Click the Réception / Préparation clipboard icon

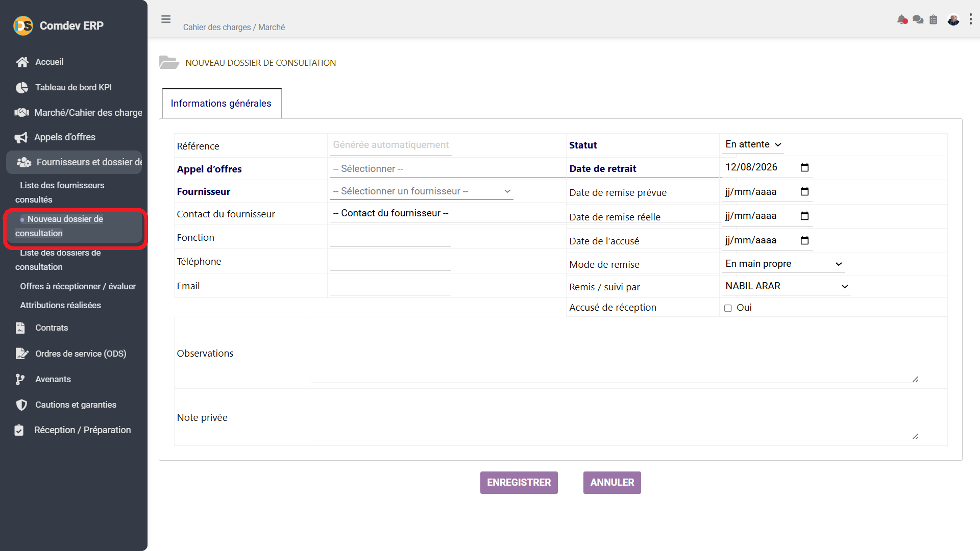[x=19, y=430]
